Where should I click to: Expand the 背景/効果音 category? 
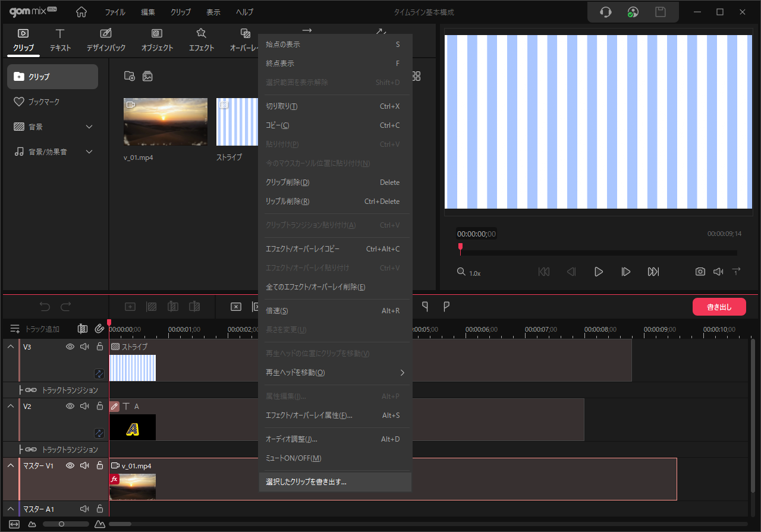89,152
